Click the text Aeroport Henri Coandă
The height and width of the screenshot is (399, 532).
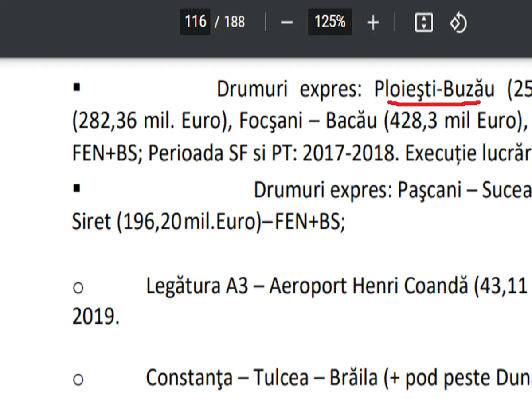click(x=368, y=286)
